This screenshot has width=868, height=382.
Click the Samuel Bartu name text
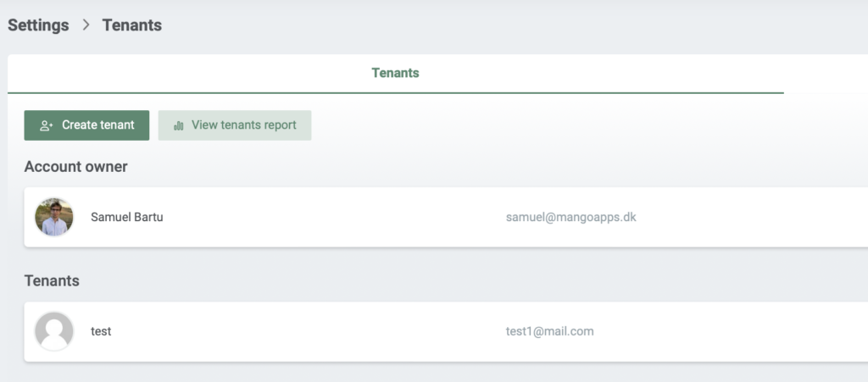point(127,217)
